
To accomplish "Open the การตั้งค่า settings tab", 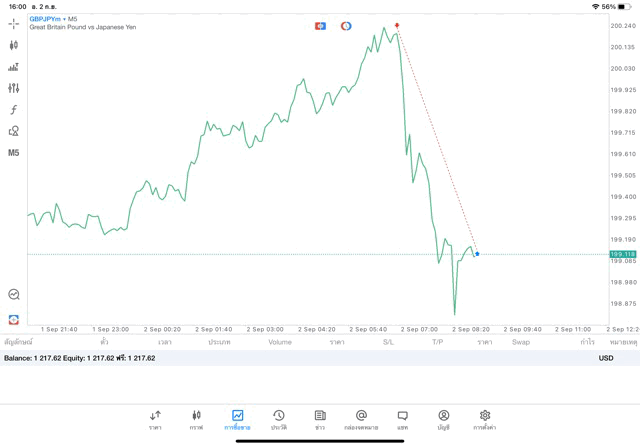I will coord(485,419).
